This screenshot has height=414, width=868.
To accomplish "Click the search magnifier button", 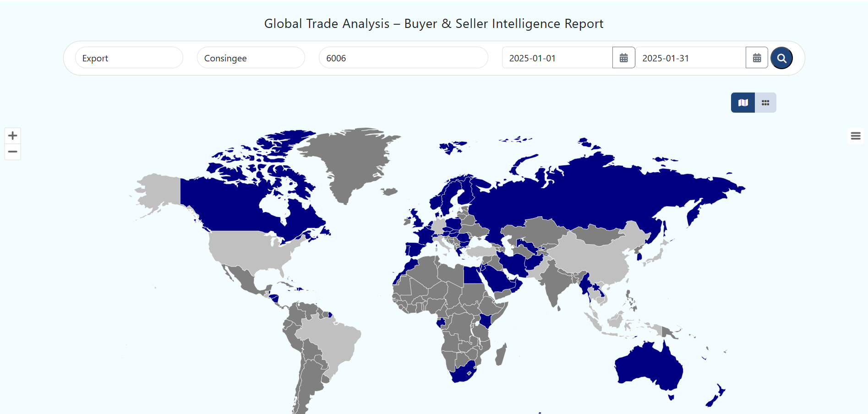I will [781, 58].
